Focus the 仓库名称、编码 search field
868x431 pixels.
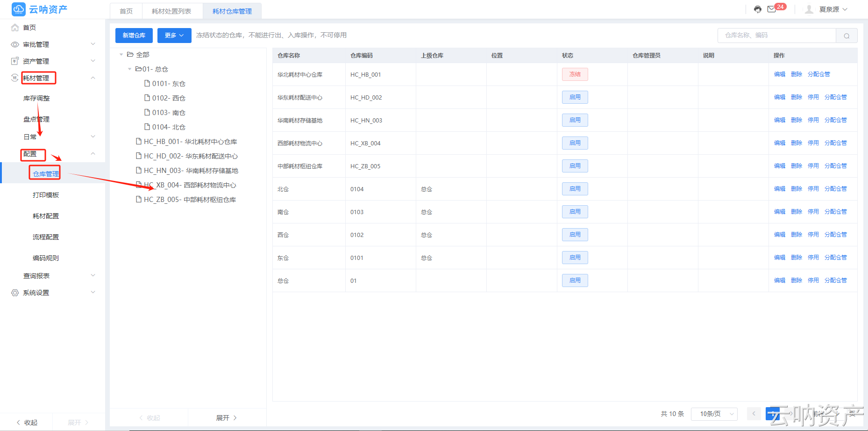click(x=777, y=36)
